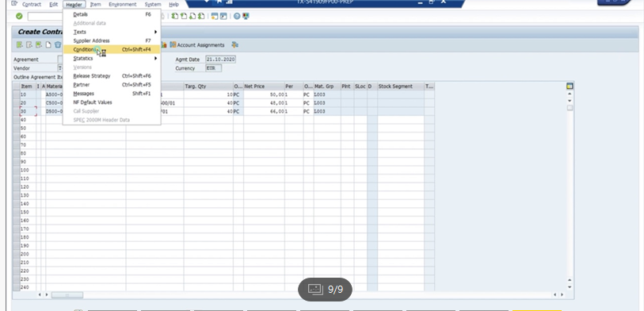The image size is (644, 311).
Task: Expand the Statistics submenu
Action: click(x=112, y=59)
